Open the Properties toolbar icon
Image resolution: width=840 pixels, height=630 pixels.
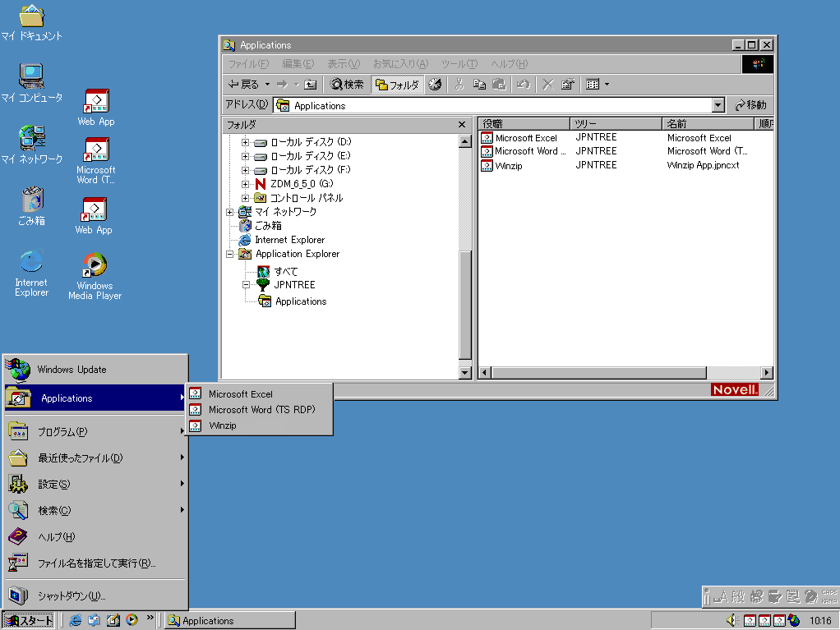click(567, 85)
